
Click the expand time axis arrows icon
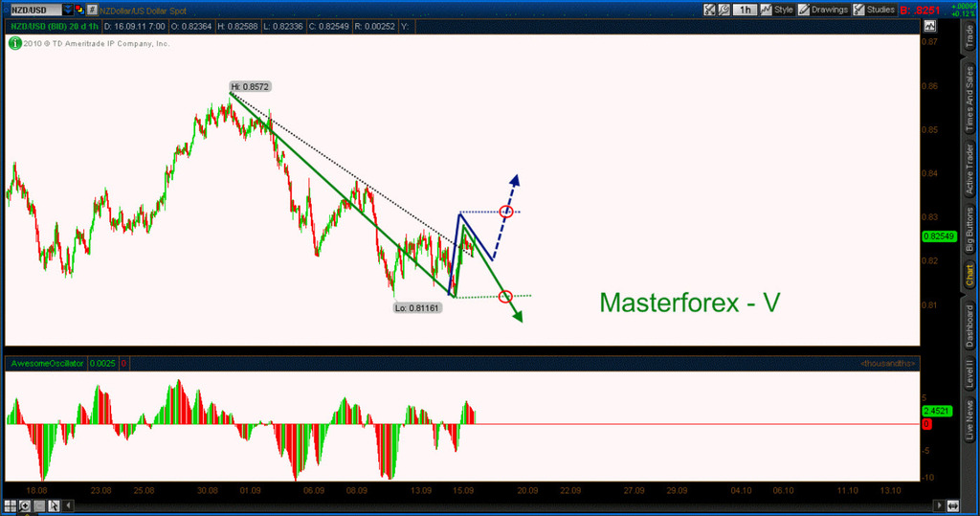953,505
